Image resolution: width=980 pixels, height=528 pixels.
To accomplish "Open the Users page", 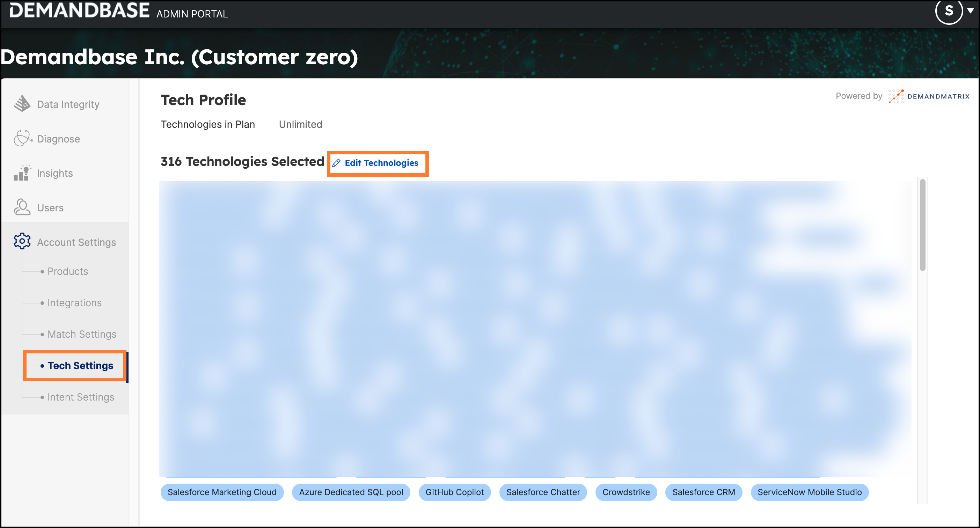I will click(50, 208).
